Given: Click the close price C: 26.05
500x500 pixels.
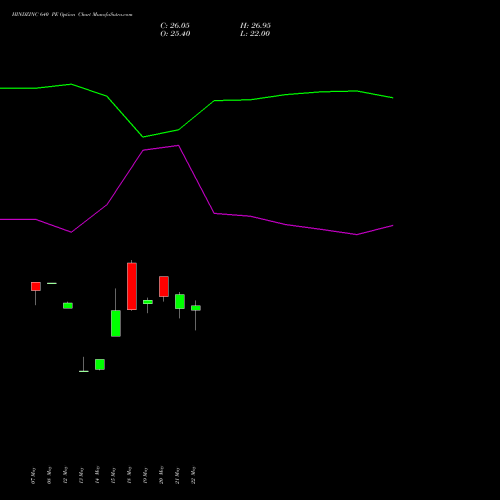Looking at the screenshot, I should click(x=175, y=26).
